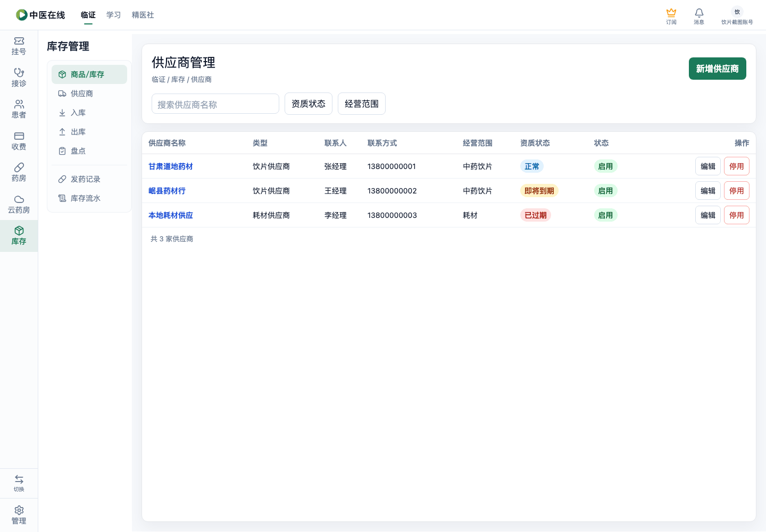Open the 发药记录 menu item
This screenshot has height=532, width=766.
click(x=89, y=179)
